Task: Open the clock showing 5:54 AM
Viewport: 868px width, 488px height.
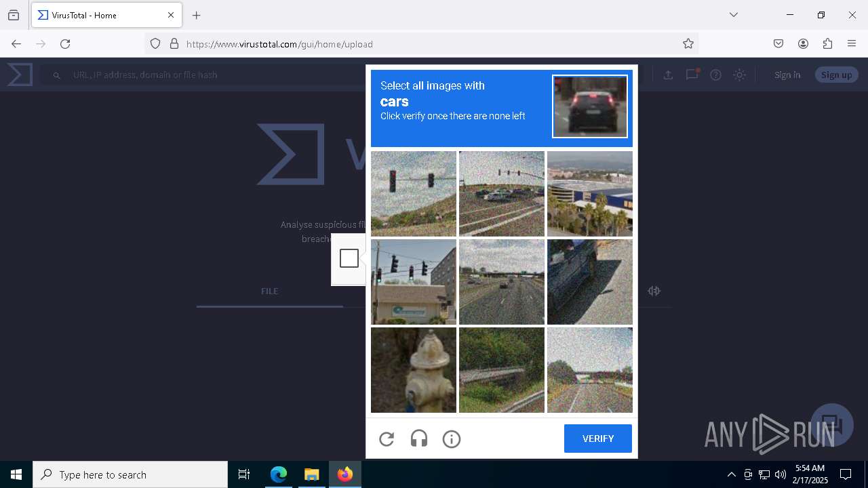Action: pyautogui.click(x=810, y=474)
